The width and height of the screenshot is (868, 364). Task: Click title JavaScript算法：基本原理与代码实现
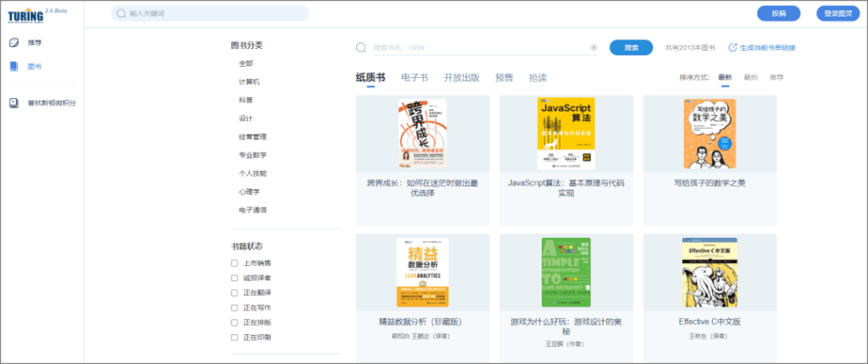point(565,188)
